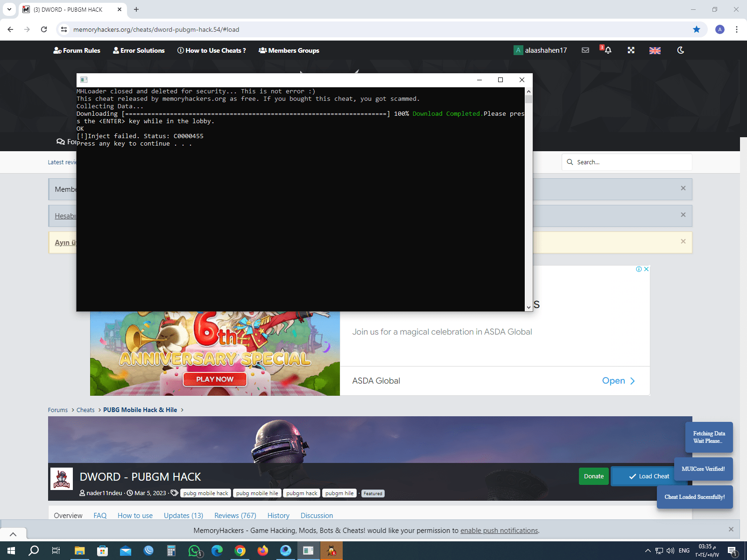The width and height of the screenshot is (747, 560).
Task: Click the forum Search field
Action: coord(627,162)
